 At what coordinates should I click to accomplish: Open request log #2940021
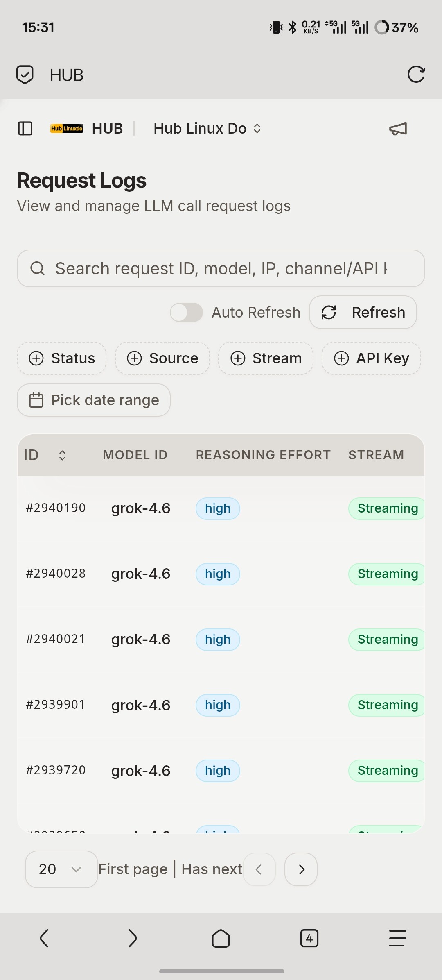pos(56,639)
